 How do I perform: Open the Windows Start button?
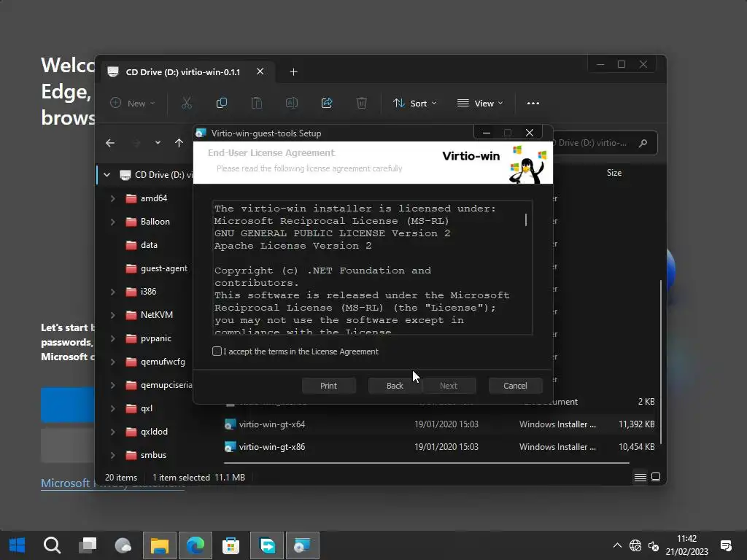[x=18, y=545]
